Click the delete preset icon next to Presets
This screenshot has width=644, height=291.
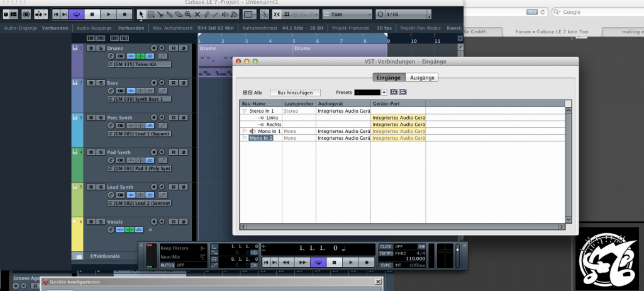(x=402, y=92)
